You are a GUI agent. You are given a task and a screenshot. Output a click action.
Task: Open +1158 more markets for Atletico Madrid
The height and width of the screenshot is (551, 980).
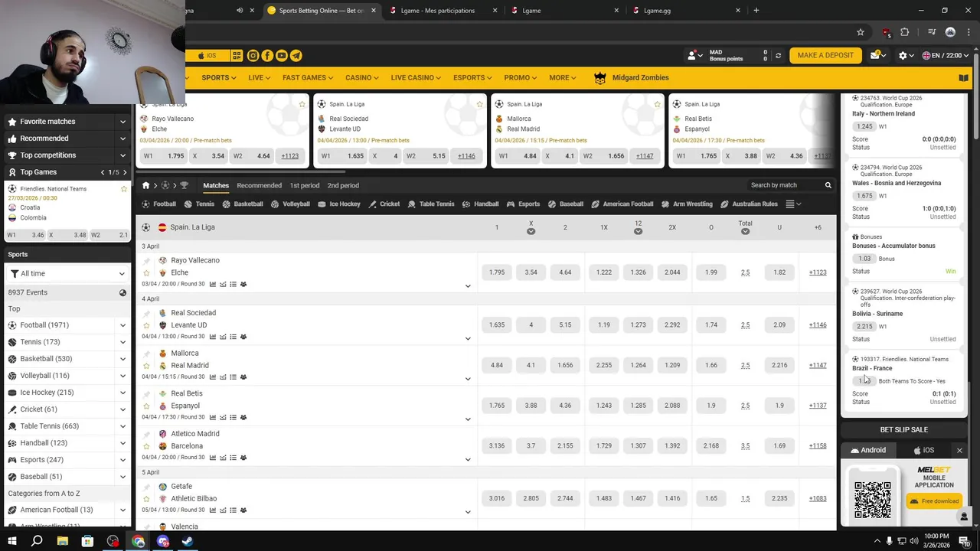point(818,446)
